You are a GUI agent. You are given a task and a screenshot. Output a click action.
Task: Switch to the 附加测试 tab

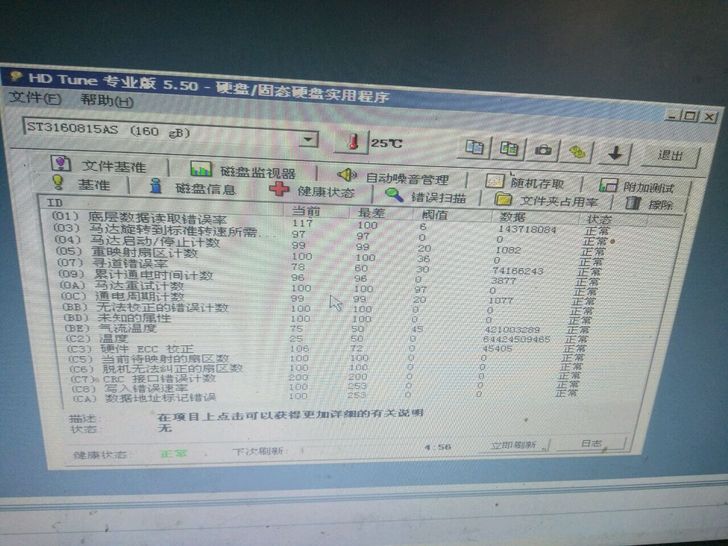(x=636, y=186)
